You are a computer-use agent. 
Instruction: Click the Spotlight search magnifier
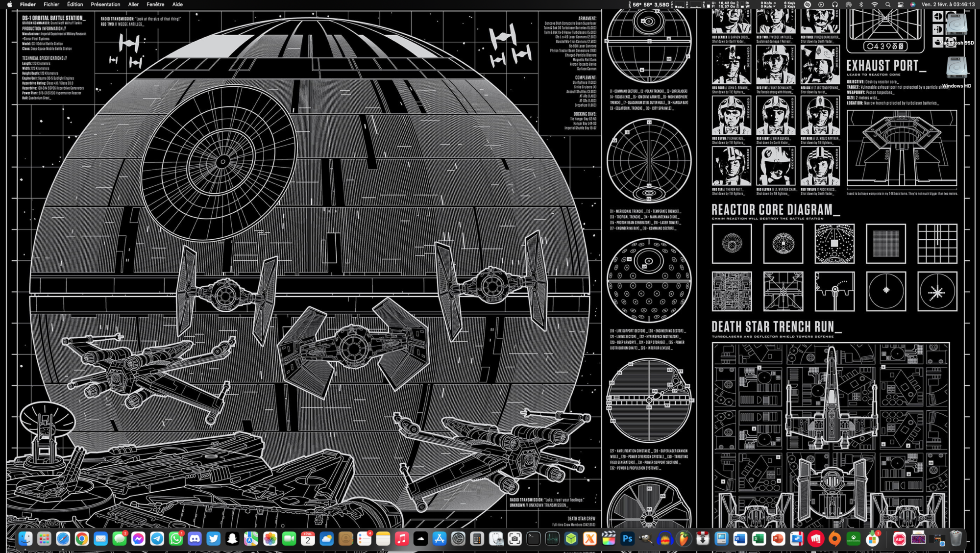(888, 4)
